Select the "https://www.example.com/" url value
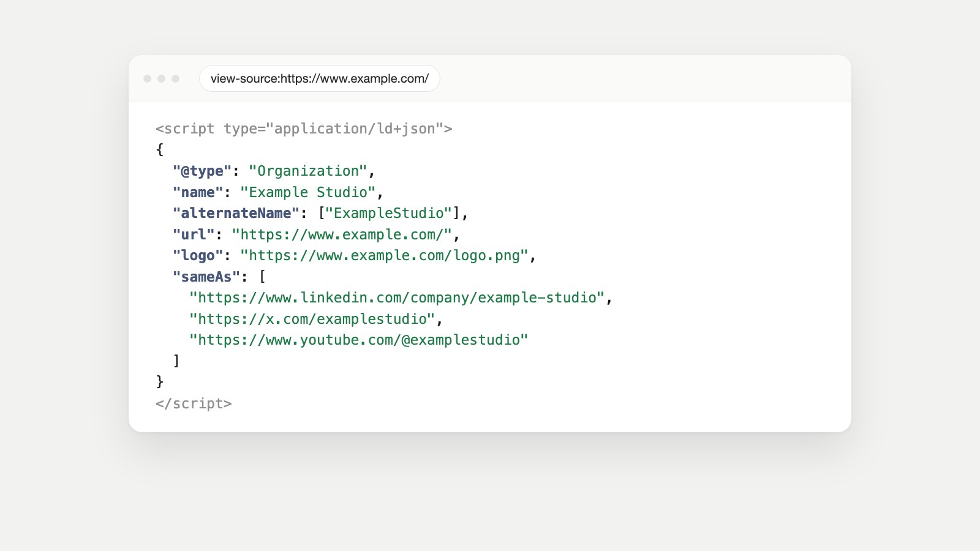980x551 pixels. 342,234
